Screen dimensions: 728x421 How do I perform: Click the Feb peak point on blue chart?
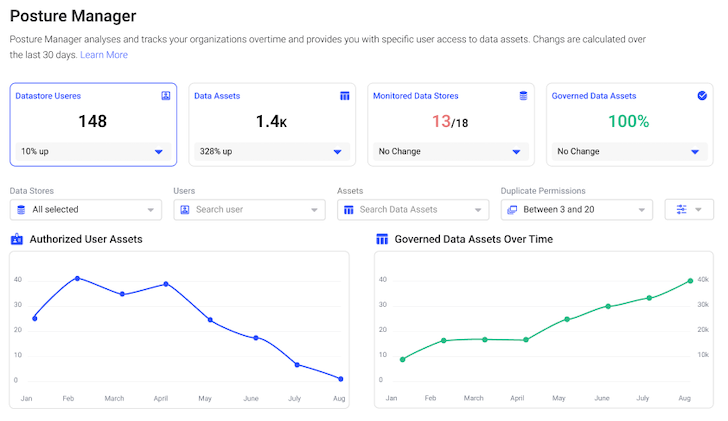[77, 278]
